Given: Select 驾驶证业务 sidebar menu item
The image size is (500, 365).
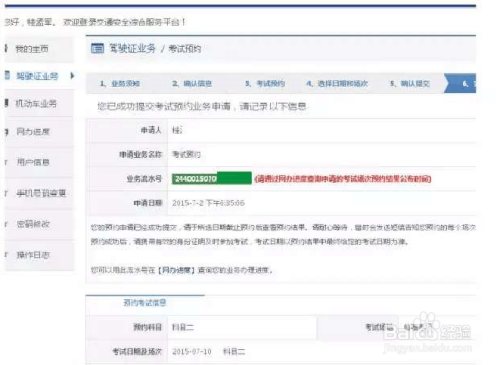Looking at the screenshot, I should click(37, 76).
